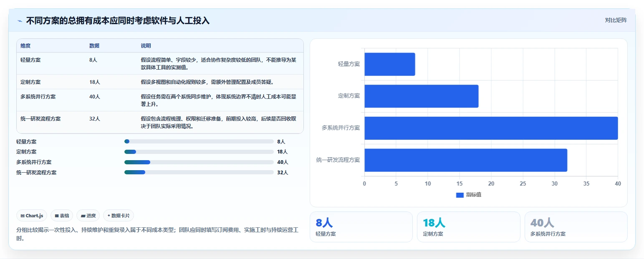The width and height of the screenshot is (644, 259).
Task: Click the 18人 value in the table
Action: (x=94, y=82)
